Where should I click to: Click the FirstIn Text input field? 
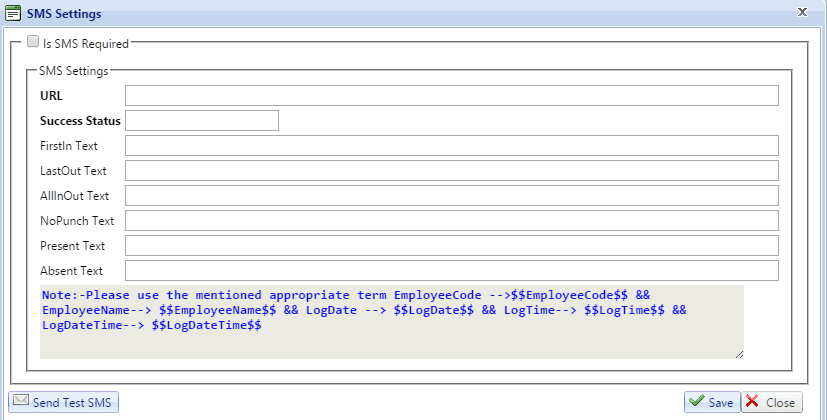[x=451, y=146]
